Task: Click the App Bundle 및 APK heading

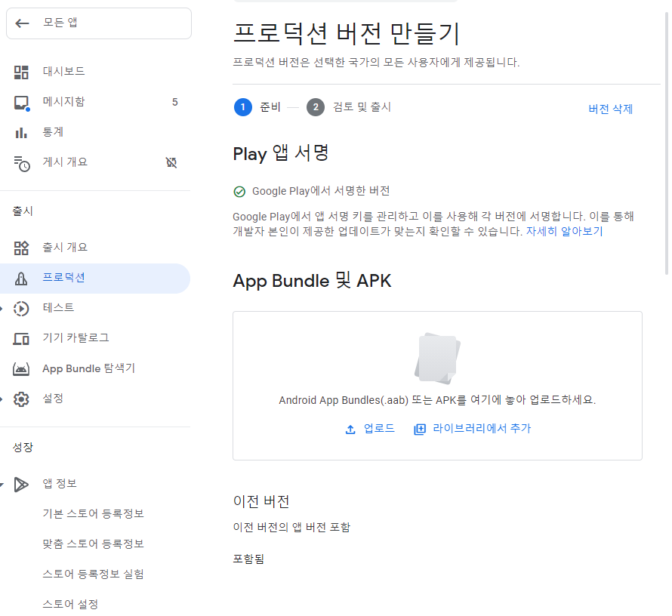Action: point(312,281)
